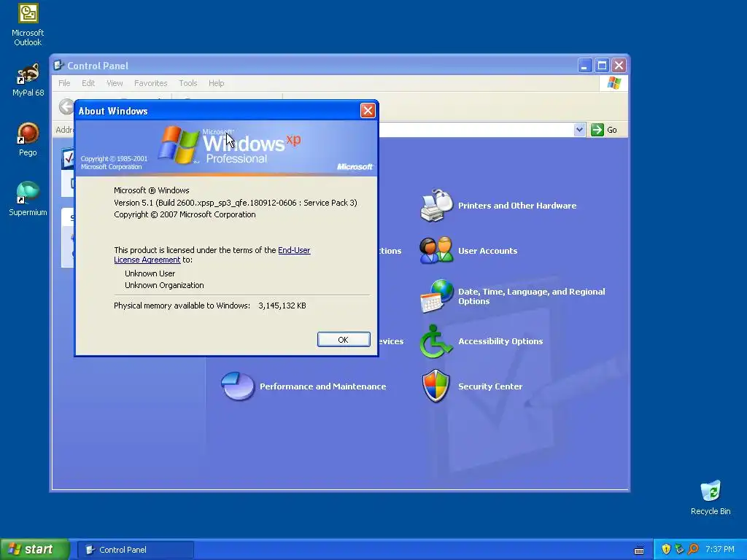Click the on-screen keyboard taskbar icon
The height and width of the screenshot is (560, 747).
(x=639, y=550)
